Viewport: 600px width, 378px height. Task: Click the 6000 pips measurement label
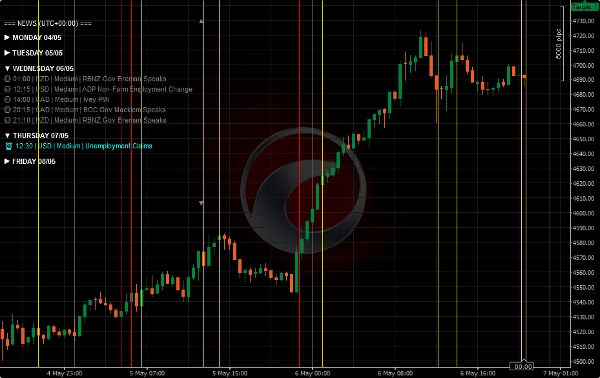(559, 44)
